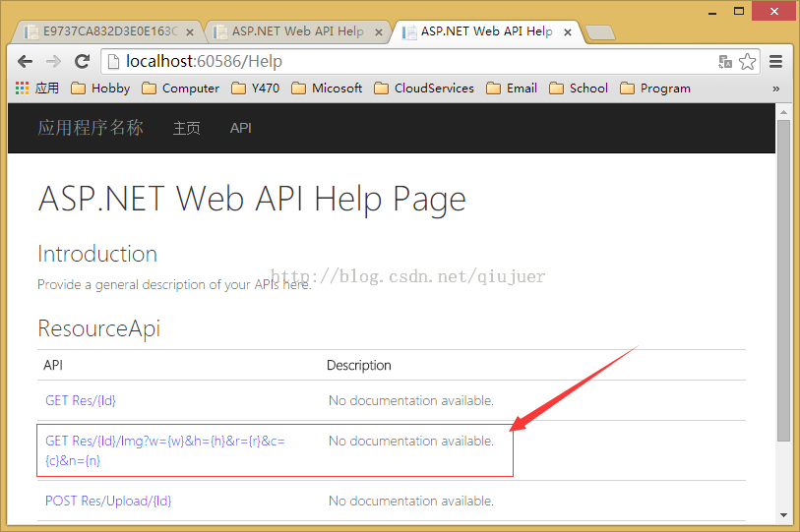Click the translate page icon in address bar

tap(724, 62)
